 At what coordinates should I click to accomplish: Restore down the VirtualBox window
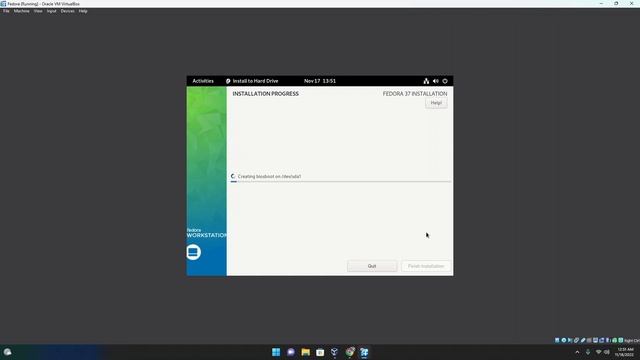click(x=616, y=4)
